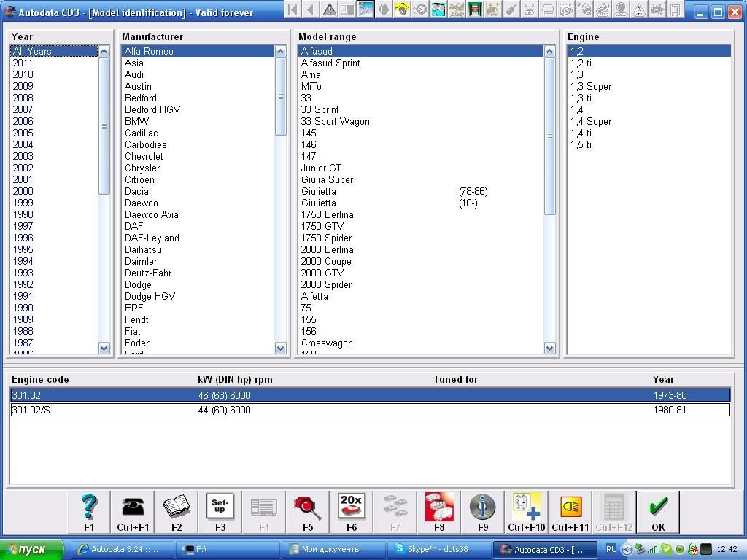Click the green vehicle lift toolbar icon

(x=474, y=9)
